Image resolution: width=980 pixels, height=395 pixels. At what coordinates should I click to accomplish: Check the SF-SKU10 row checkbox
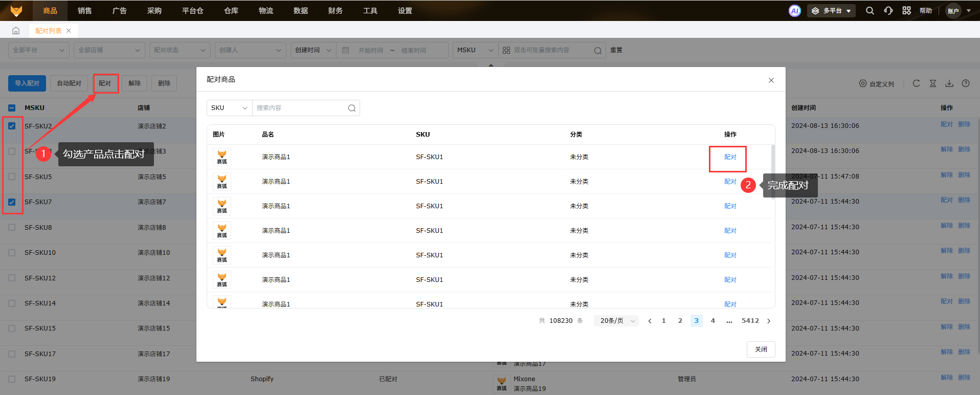(12, 253)
